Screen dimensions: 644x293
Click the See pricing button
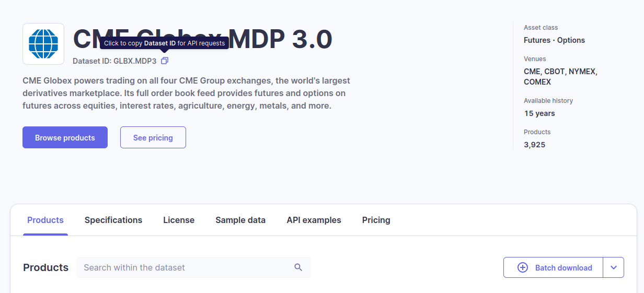(153, 137)
